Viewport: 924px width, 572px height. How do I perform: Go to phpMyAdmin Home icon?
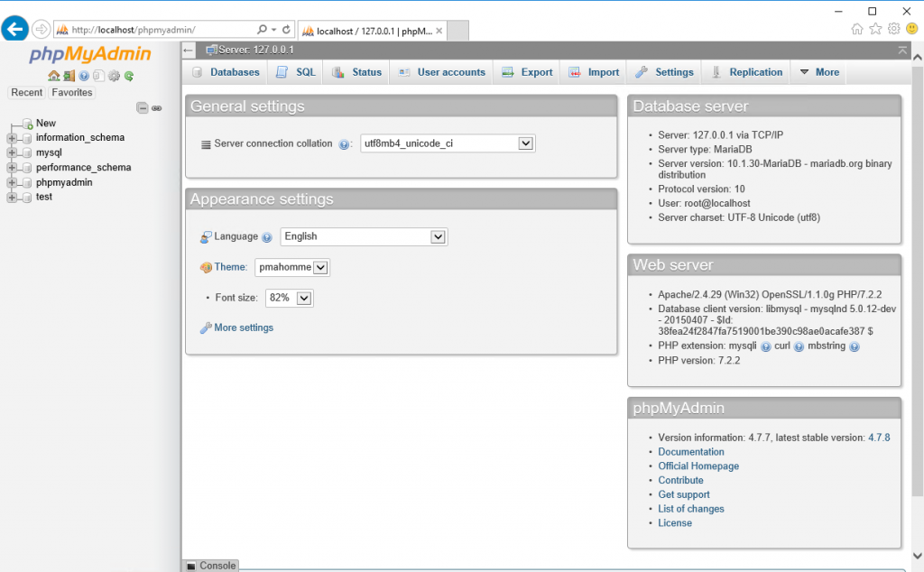[53, 76]
